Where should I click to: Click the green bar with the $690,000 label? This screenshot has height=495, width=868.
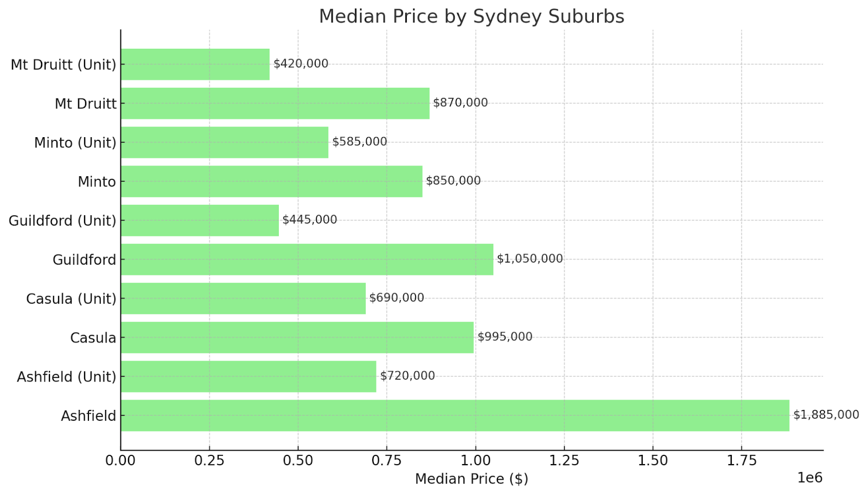(x=243, y=299)
